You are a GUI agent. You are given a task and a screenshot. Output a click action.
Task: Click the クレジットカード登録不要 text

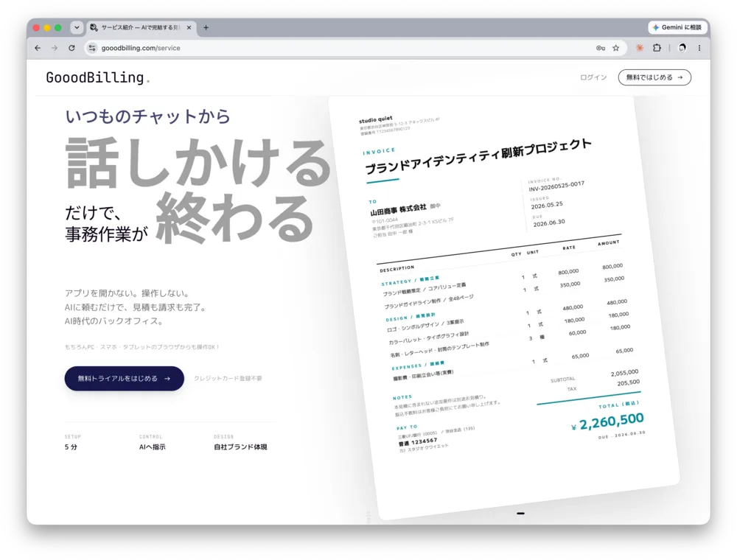coord(228,378)
